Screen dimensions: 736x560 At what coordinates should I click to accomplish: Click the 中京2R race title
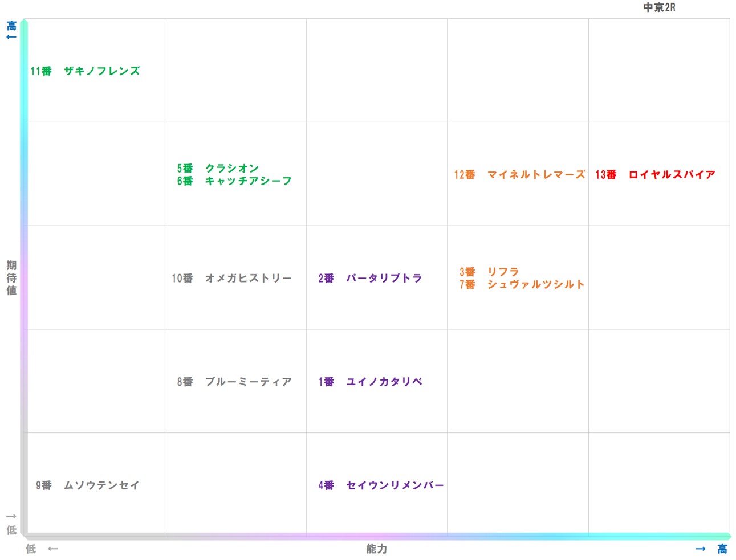659,7
